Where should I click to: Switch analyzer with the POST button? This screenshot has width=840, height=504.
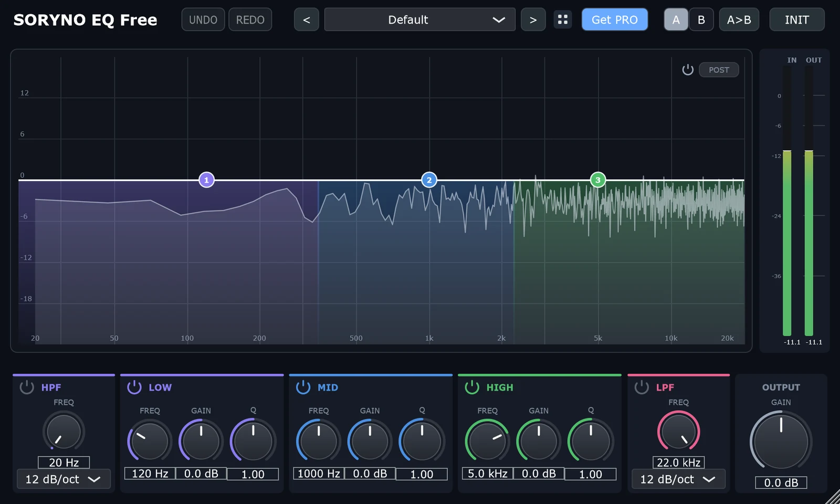pos(719,70)
